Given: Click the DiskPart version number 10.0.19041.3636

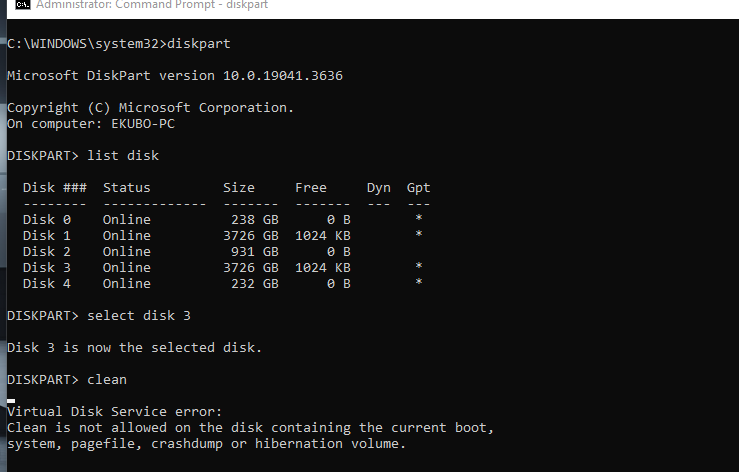Looking at the screenshot, I should [x=283, y=75].
